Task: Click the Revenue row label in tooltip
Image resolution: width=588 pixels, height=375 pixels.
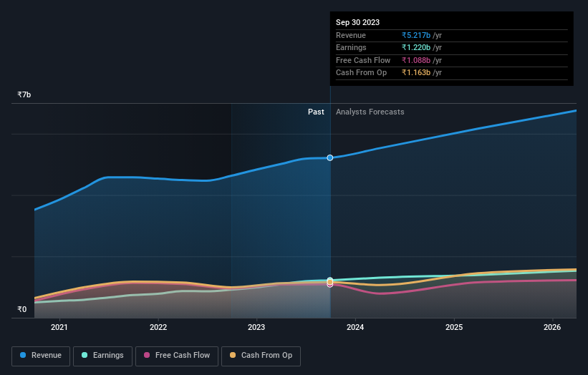Action: [351, 35]
